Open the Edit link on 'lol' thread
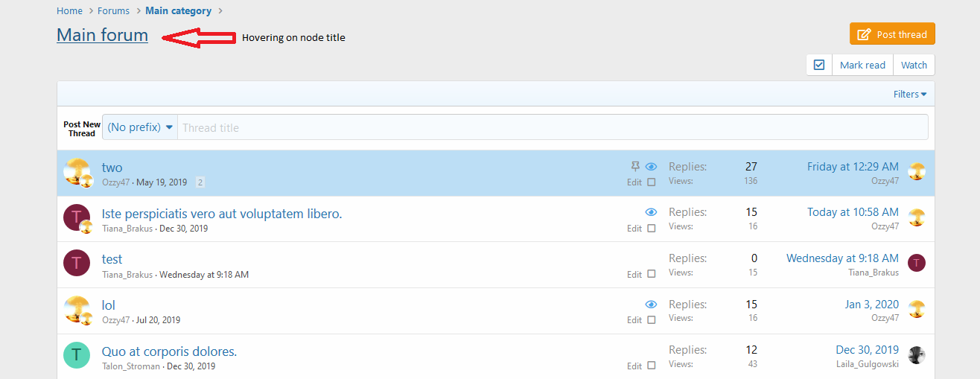The width and height of the screenshot is (980, 379). (634, 320)
